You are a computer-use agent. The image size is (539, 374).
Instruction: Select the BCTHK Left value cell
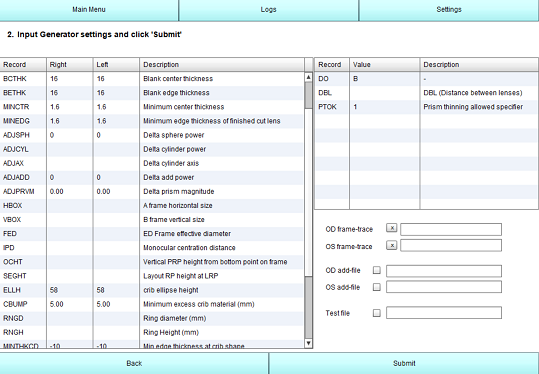click(117, 79)
